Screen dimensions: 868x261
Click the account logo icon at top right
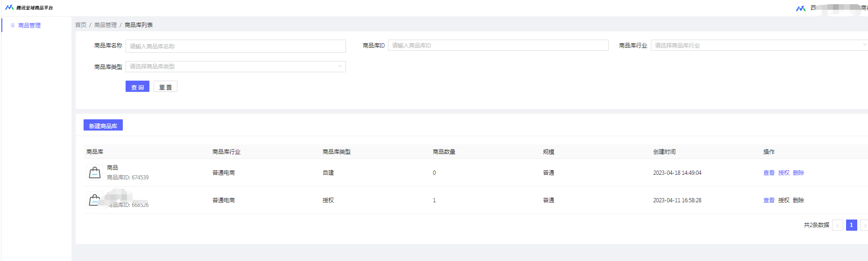(x=801, y=8)
